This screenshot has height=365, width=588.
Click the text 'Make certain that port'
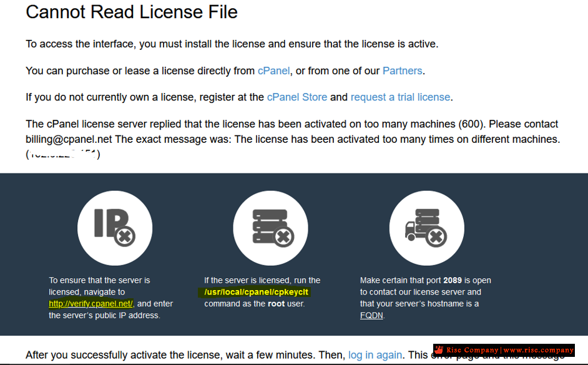click(401, 280)
